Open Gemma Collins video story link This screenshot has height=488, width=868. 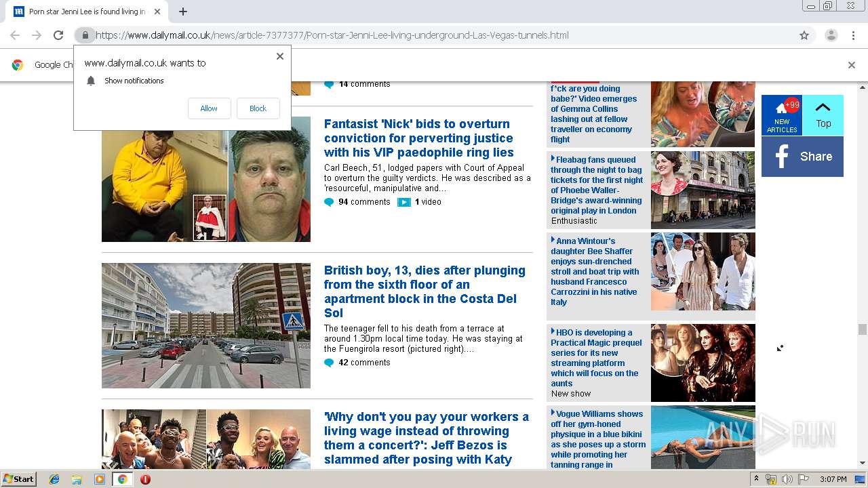tap(594, 114)
